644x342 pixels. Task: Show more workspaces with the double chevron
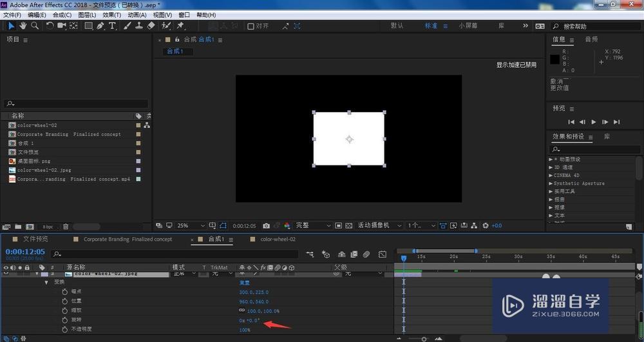pos(526,26)
